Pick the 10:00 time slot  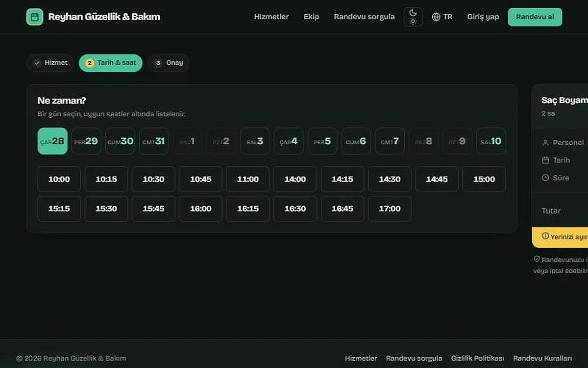click(x=59, y=179)
